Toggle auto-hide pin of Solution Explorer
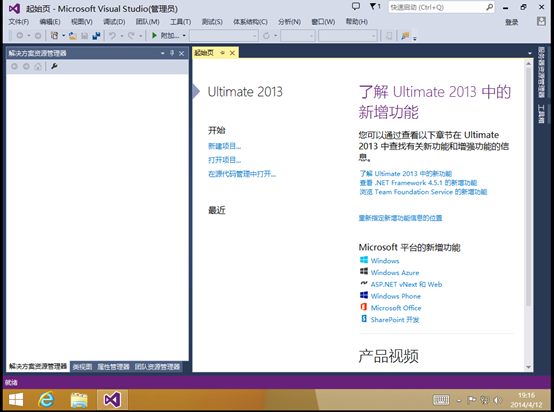Image resolution: width=554 pixels, height=412 pixels. 172,53
